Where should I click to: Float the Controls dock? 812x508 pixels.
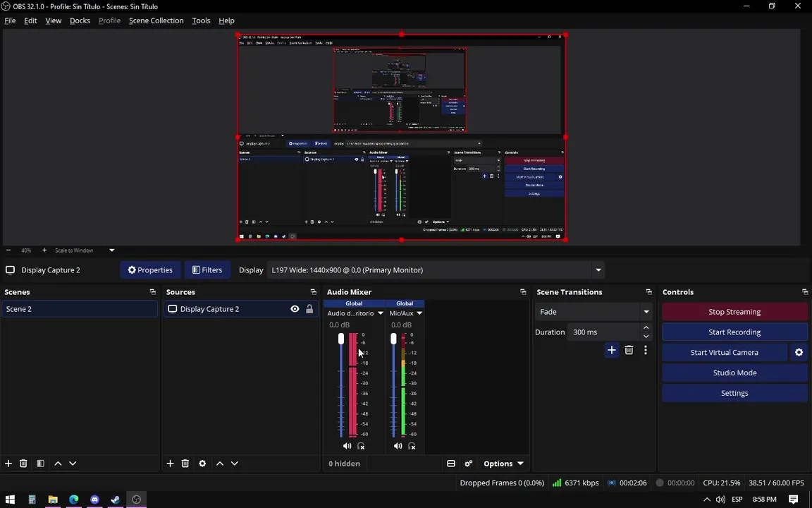pos(804,292)
